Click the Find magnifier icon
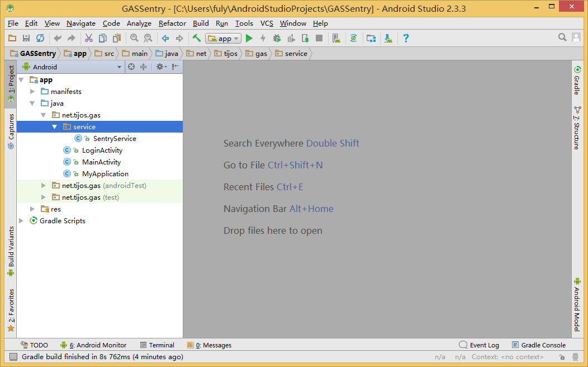The image size is (588, 367). pyautogui.click(x=134, y=38)
